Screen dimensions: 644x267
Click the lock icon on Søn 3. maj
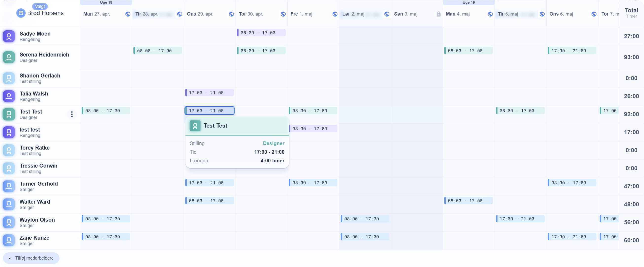(439, 14)
